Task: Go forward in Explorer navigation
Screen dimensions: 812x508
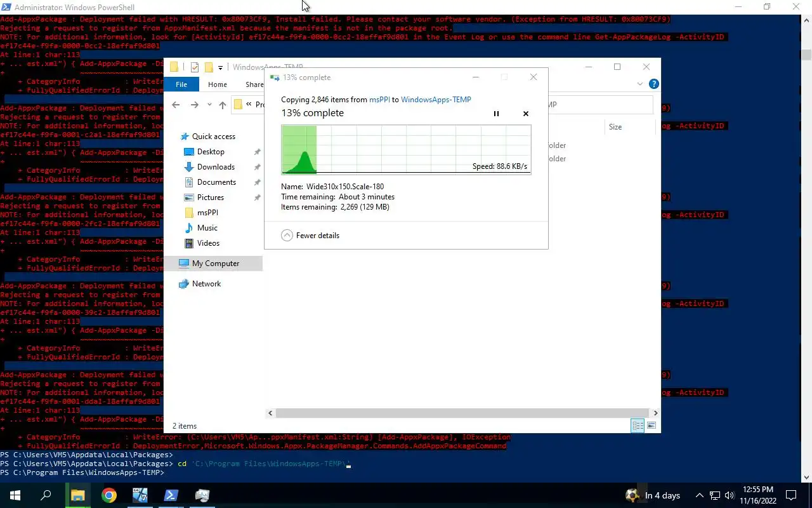Action: 194,105
